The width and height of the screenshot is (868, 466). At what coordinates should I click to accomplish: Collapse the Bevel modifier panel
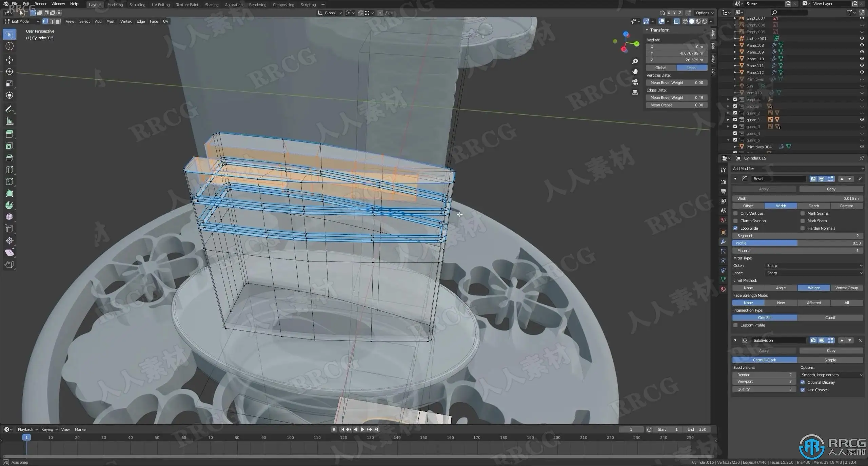pyautogui.click(x=735, y=179)
